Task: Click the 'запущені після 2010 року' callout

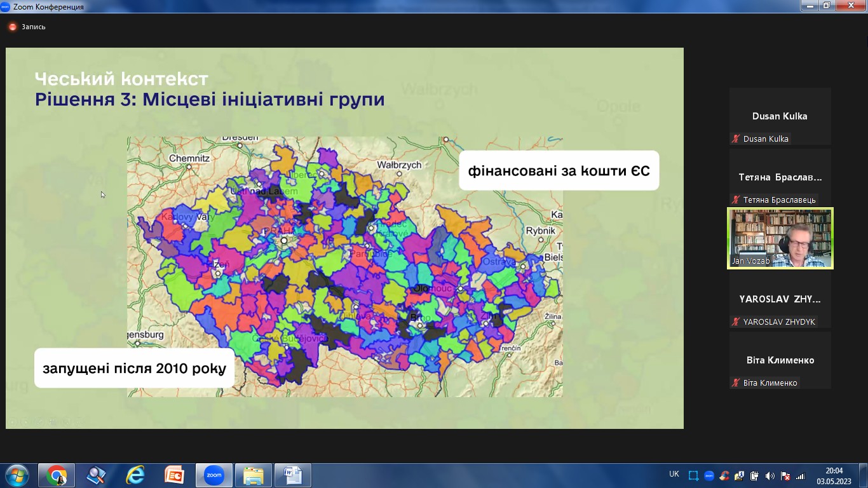Action: [x=135, y=368]
